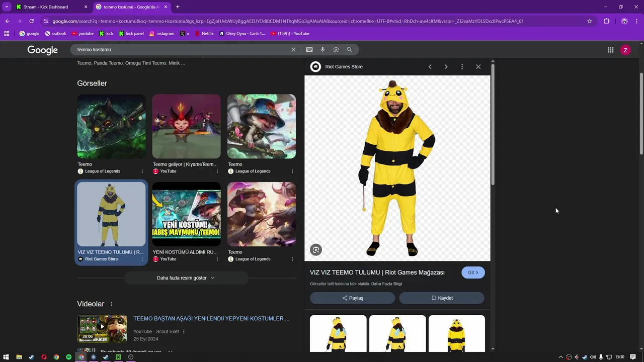Screen dimensions: 644x362
Task: Open more options for Videolar section
Action: [x=111, y=304]
